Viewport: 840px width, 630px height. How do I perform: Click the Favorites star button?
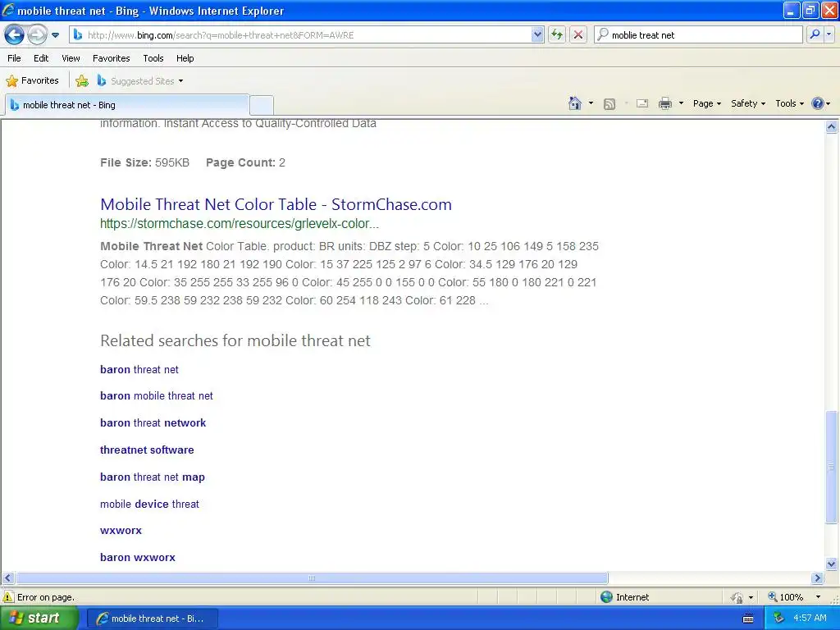point(32,81)
